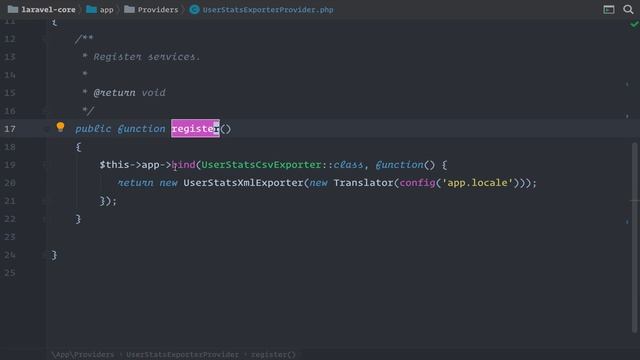
Task: Click line number 22 in gutter
Action: [x=10, y=219]
